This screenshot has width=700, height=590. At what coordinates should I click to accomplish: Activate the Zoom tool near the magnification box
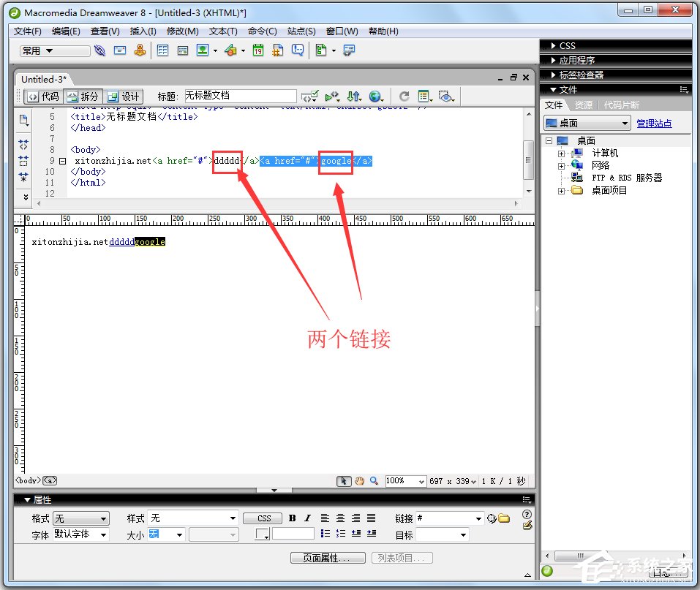click(x=374, y=480)
